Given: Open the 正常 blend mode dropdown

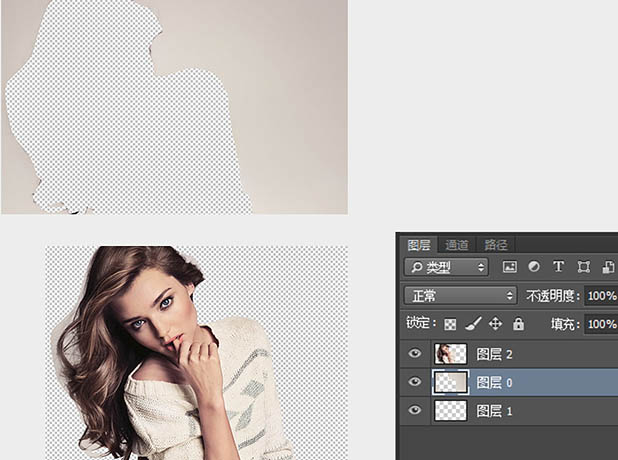Looking at the screenshot, I should pos(460,296).
